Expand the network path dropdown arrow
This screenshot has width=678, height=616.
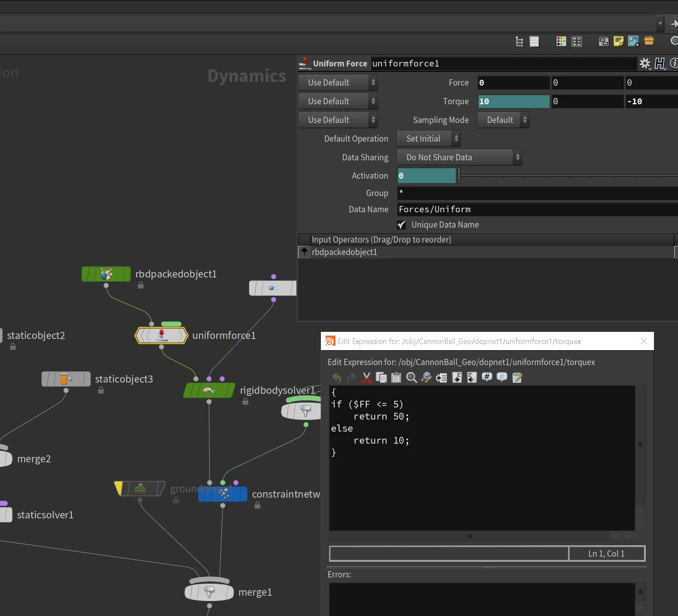(x=660, y=24)
